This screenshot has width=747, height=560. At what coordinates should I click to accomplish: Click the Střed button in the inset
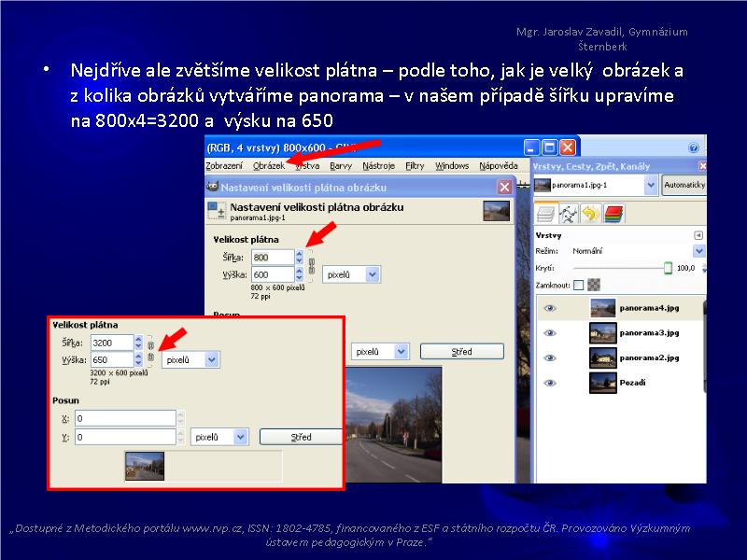point(301,437)
